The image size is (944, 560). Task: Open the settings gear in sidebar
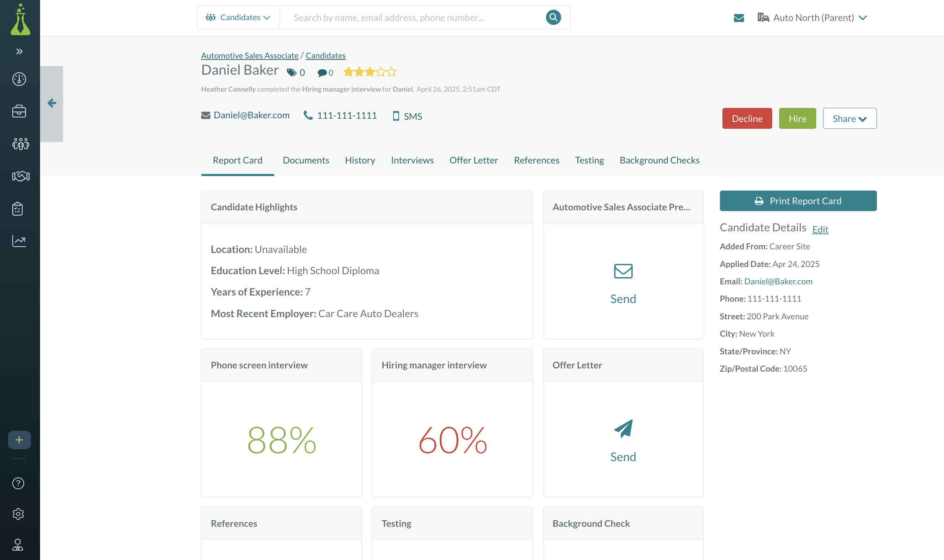click(18, 514)
